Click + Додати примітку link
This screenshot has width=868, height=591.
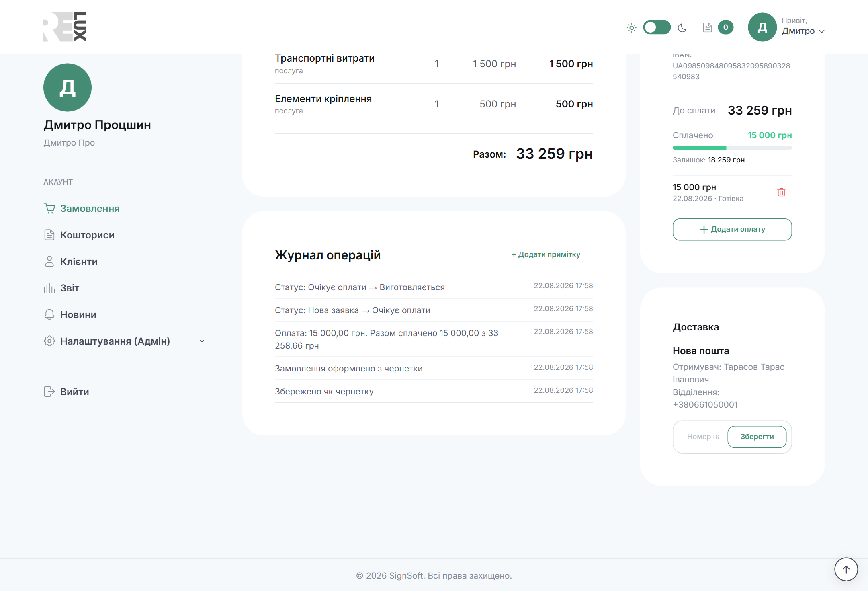(x=546, y=254)
